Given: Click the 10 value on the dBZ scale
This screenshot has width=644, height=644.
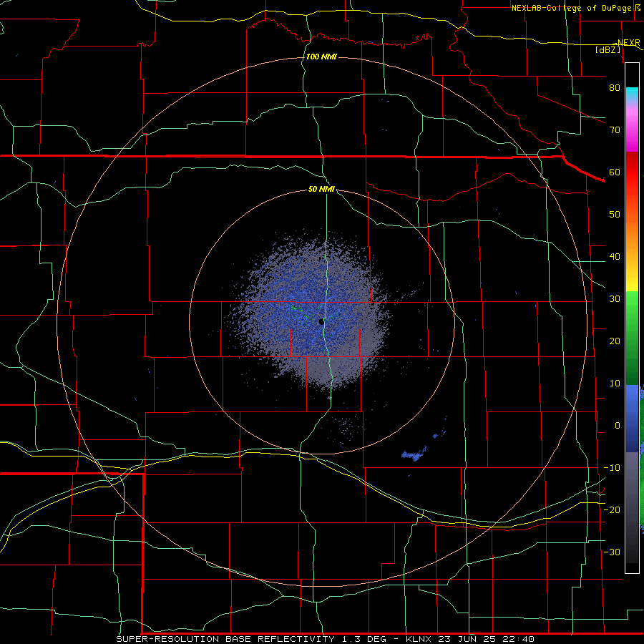Looking at the screenshot, I should tap(615, 384).
